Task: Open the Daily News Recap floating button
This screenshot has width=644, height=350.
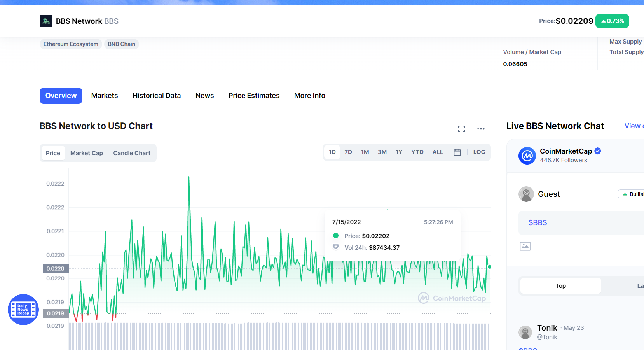Action: [x=23, y=310]
